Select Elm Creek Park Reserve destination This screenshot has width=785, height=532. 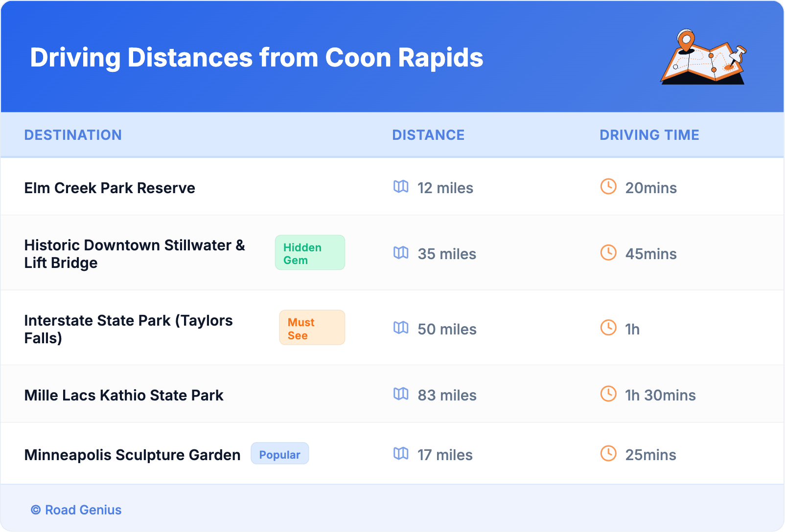110,188
